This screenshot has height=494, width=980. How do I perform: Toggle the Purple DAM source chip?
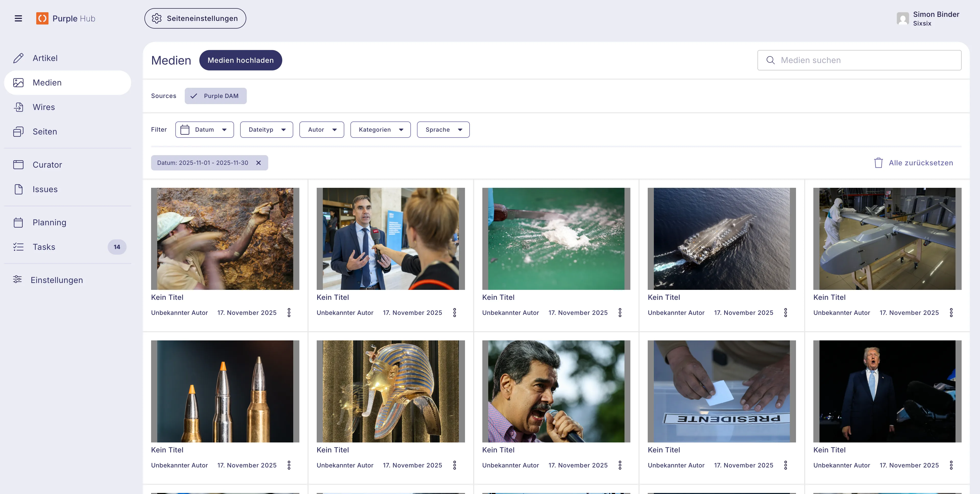216,96
